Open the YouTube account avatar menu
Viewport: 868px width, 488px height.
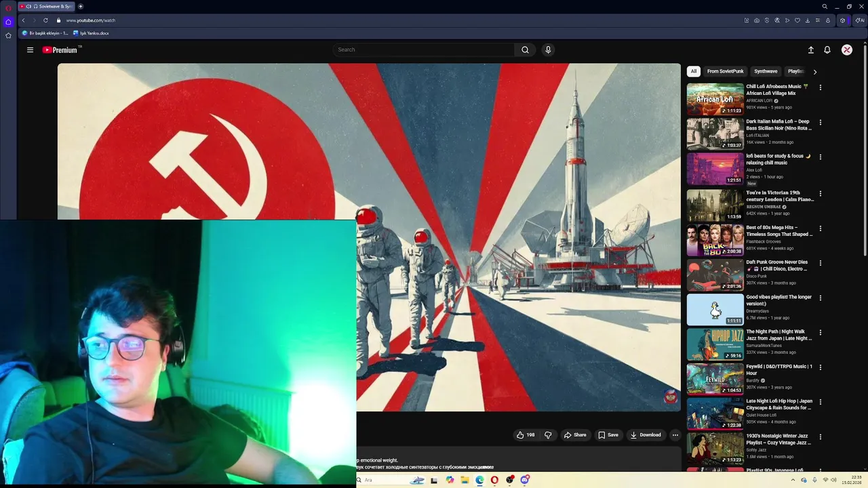pyautogui.click(x=847, y=49)
